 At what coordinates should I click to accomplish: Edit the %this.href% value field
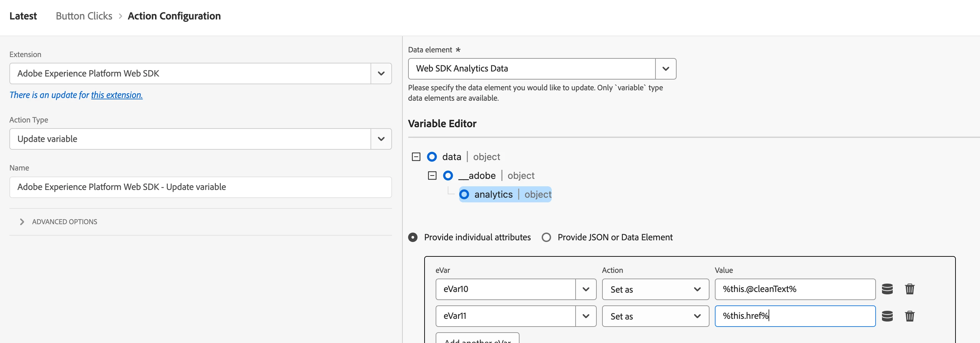tap(795, 316)
